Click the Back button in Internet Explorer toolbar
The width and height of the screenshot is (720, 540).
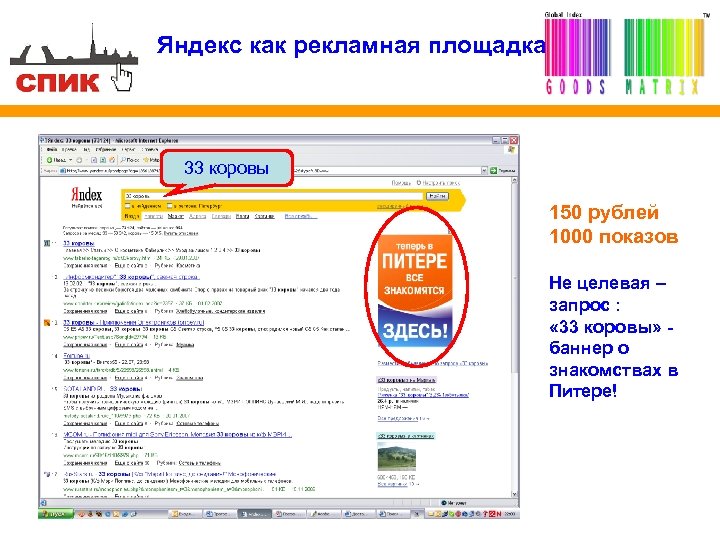point(56,160)
